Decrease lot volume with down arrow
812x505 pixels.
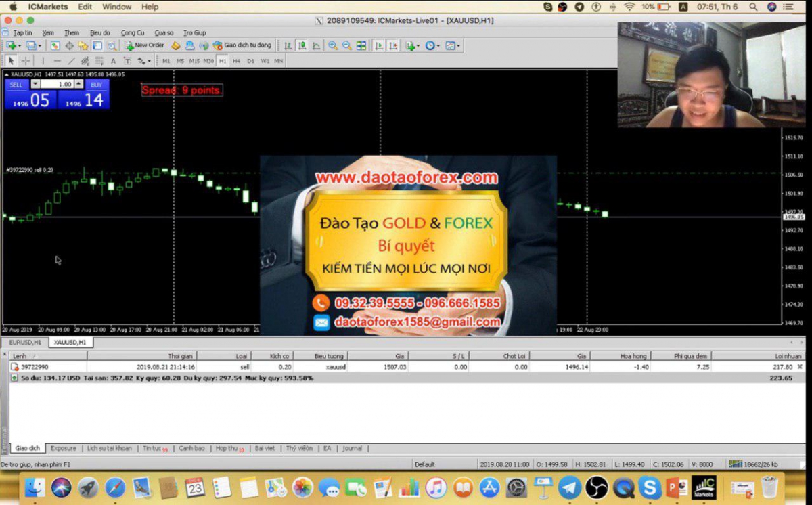tap(35, 85)
